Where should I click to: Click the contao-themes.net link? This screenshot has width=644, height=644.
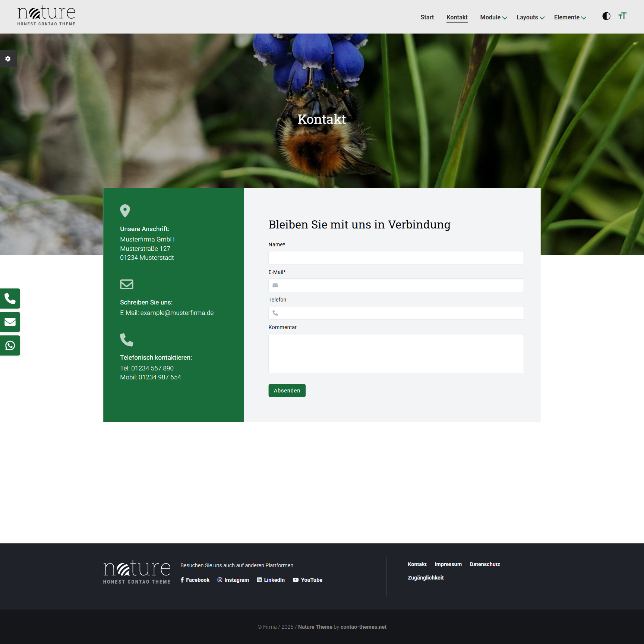pos(363,627)
